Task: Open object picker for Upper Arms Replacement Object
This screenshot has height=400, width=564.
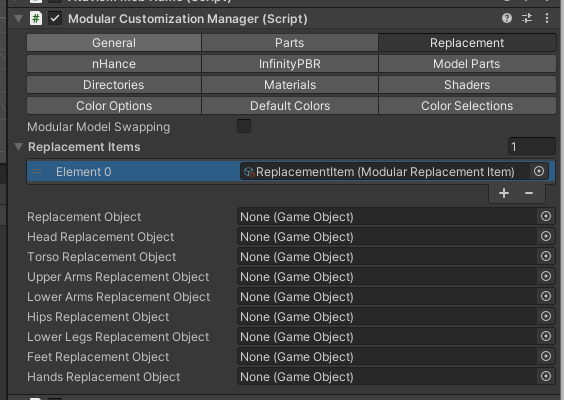Action: pos(546,276)
